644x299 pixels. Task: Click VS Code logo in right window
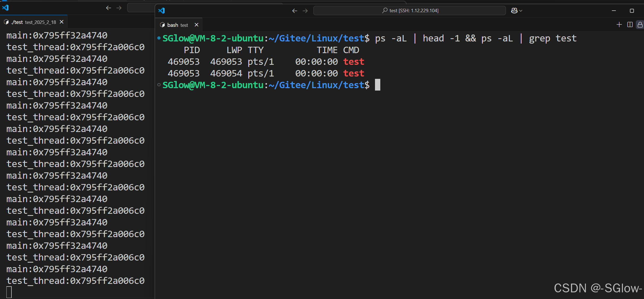(x=161, y=11)
